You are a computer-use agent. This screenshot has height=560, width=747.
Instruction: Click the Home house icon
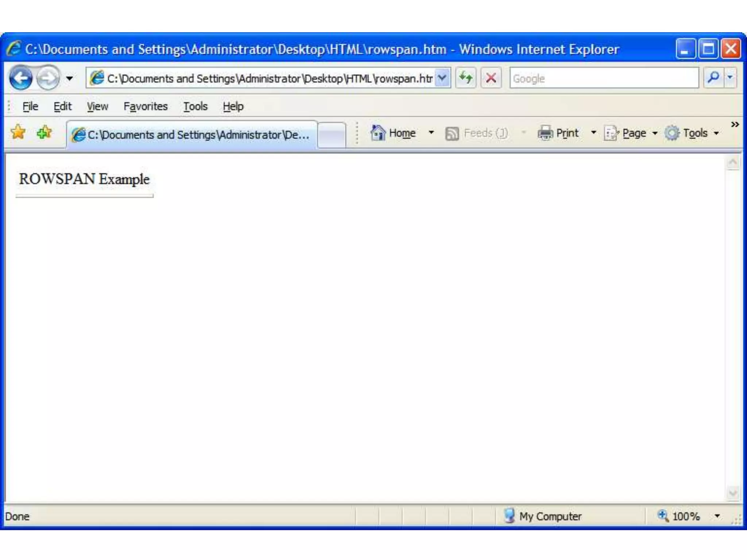click(378, 133)
